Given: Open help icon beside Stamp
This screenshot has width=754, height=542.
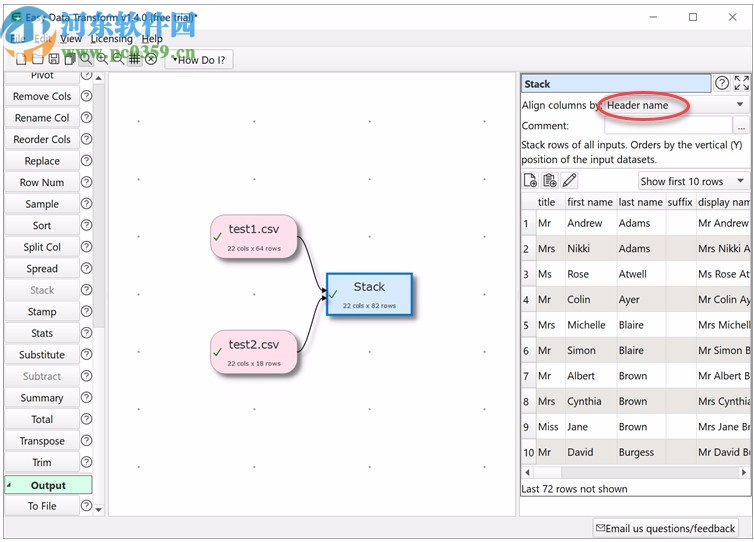Looking at the screenshot, I should click(86, 311).
